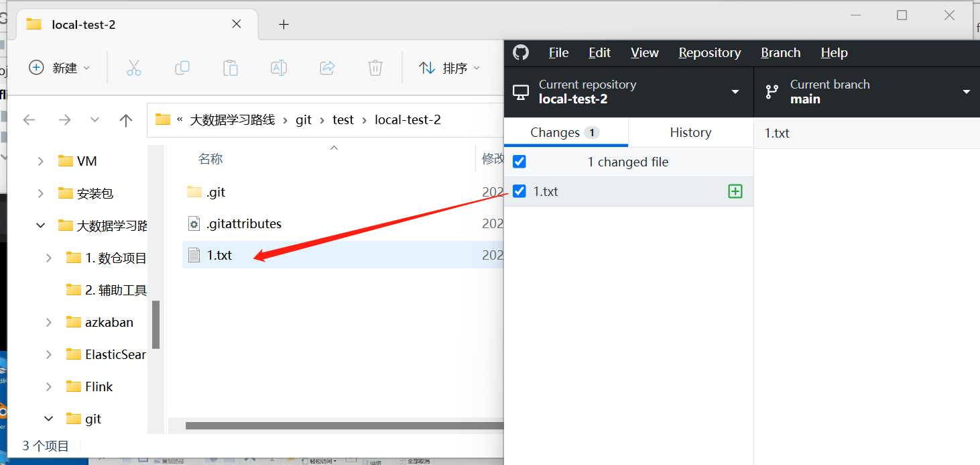Close the local-test-2 Explorer tab
980x465 pixels.
237,24
